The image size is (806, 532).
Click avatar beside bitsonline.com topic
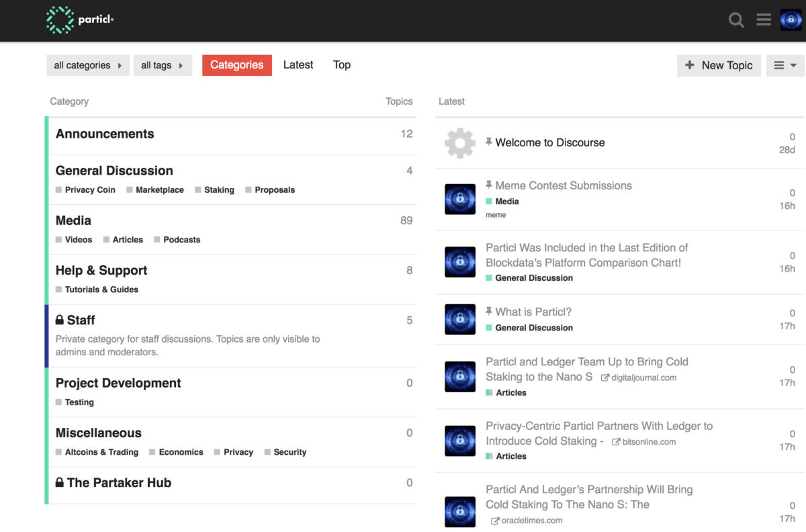pyautogui.click(x=460, y=441)
